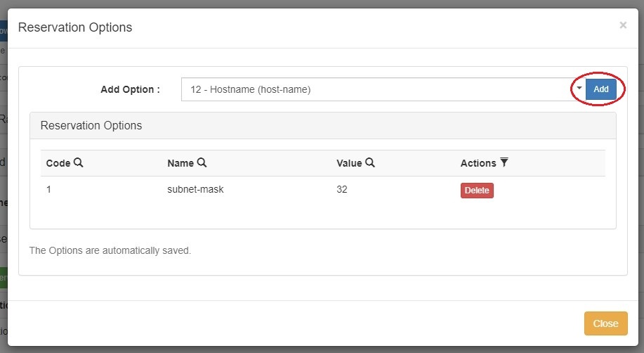The image size is (644, 353).
Task: Click the orange Close button
Action: coord(605,323)
